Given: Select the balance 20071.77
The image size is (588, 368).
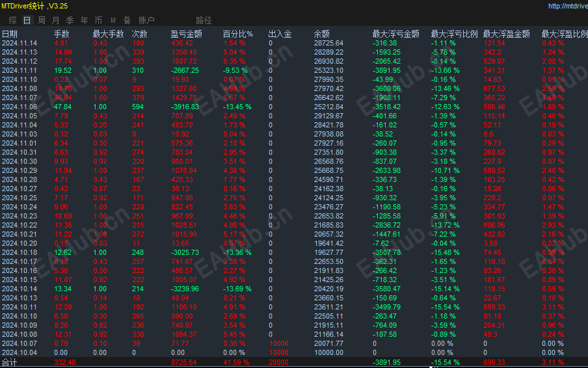Looking at the screenshot, I should (328, 344).
